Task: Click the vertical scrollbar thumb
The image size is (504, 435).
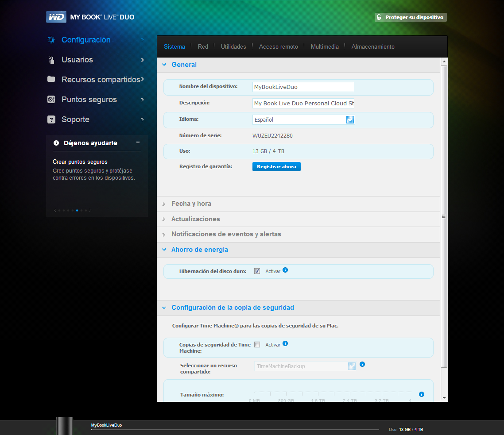Action: [x=444, y=216]
